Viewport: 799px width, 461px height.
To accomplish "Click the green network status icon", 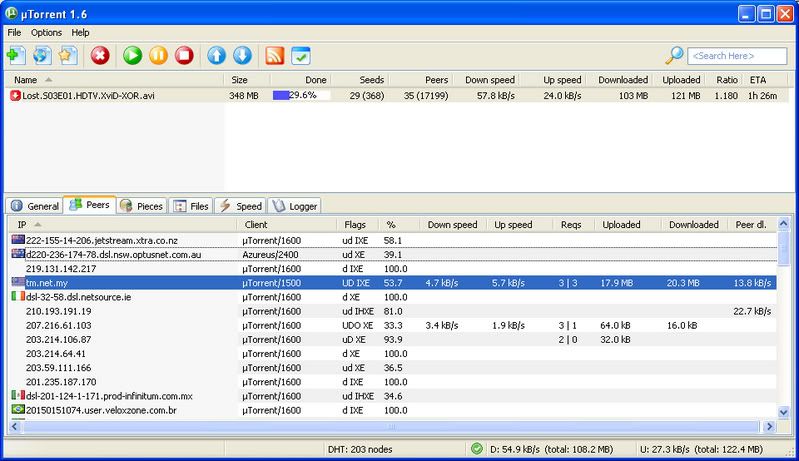I will [x=477, y=448].
